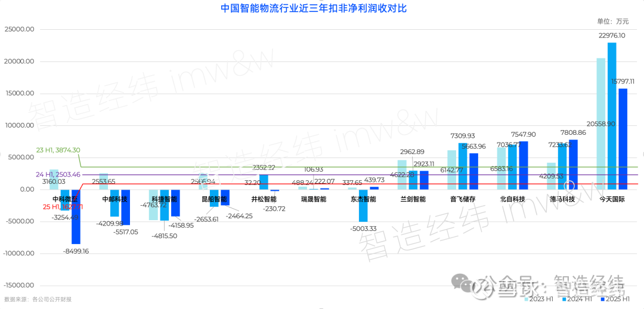This screenshot has width=644, height=309.
Task: Click the 今天国际 2024 H1 tallest bar
Action: pos(612,116)
